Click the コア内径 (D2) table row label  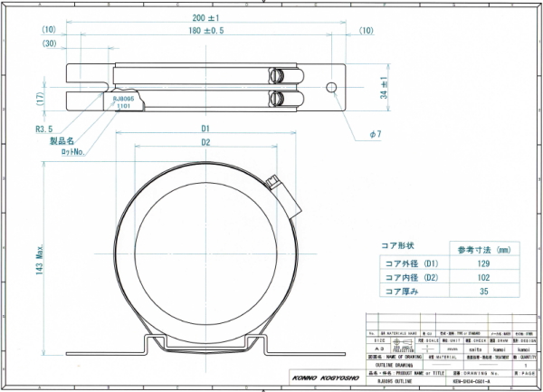point(413,278)
